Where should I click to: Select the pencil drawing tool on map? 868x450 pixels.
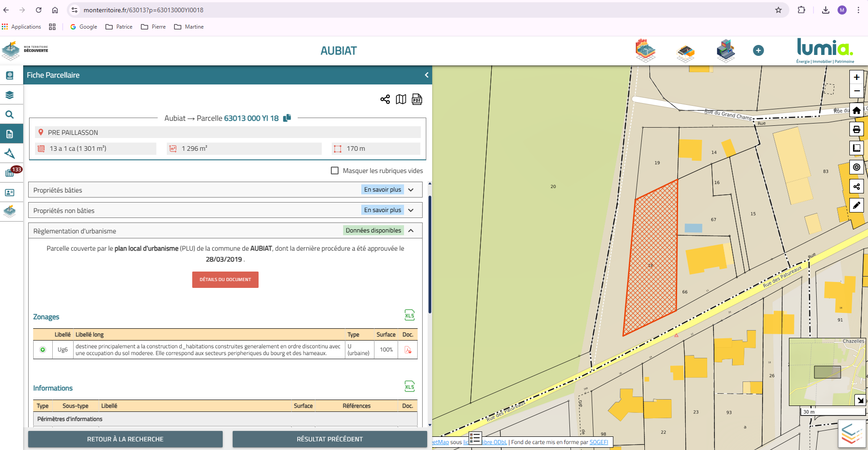pos(857,205)
